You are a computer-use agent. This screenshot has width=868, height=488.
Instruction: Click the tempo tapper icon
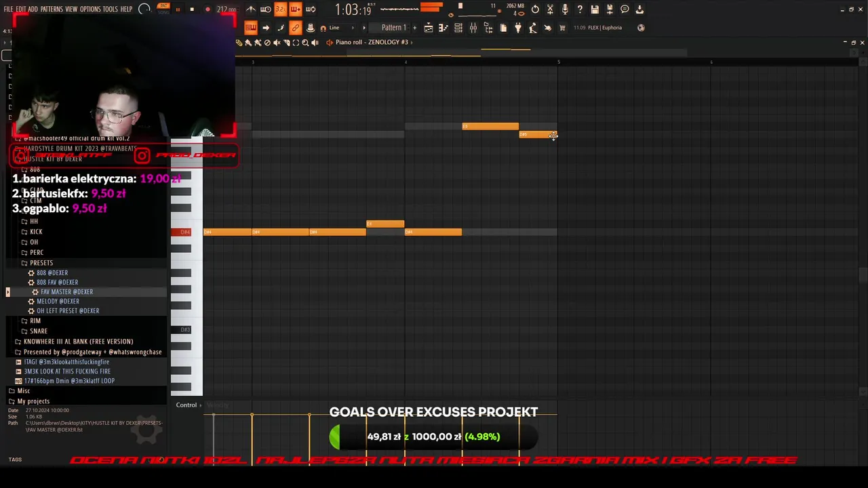click(x=533, y=28)
